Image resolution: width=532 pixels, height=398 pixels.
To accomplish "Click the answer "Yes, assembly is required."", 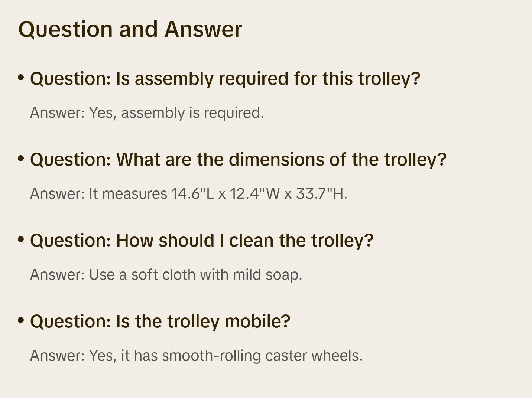I will click(147, 113).
